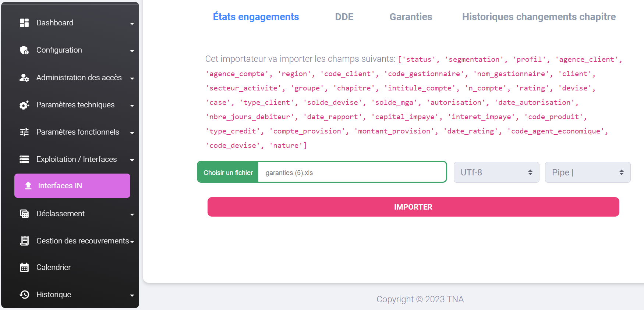Click the Exploitation / Interfaces server icon
The image size is (644, 310).
point(24,159)
